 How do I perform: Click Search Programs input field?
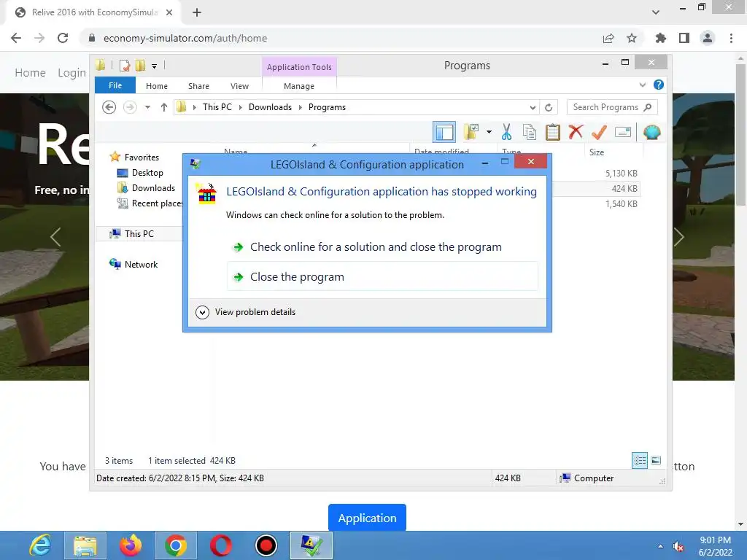[x=612, y=107]
